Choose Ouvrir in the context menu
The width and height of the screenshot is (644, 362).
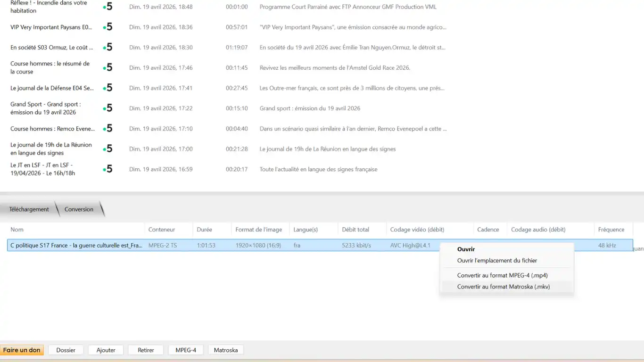pyautogui.click(x=466, y=249)
